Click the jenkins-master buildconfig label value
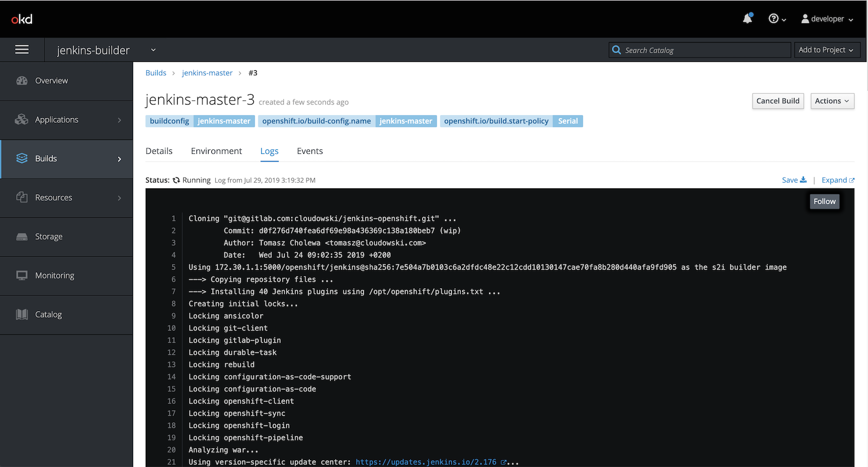This screenshot has height=467, width=868. (224, 121)
